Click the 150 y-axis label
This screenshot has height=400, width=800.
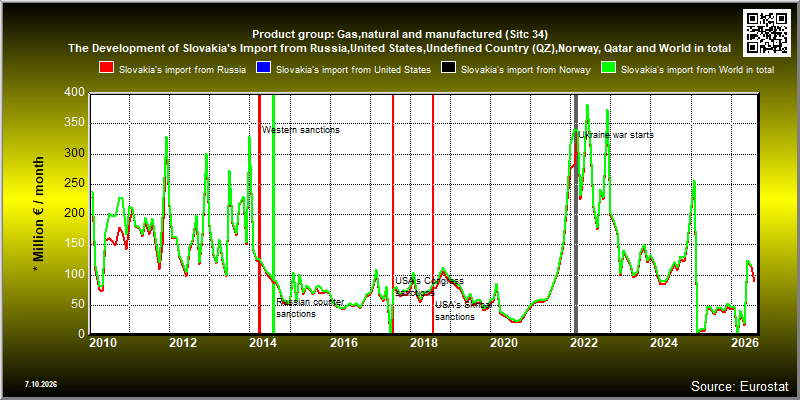pyautogui.click(x=75, y=244)
